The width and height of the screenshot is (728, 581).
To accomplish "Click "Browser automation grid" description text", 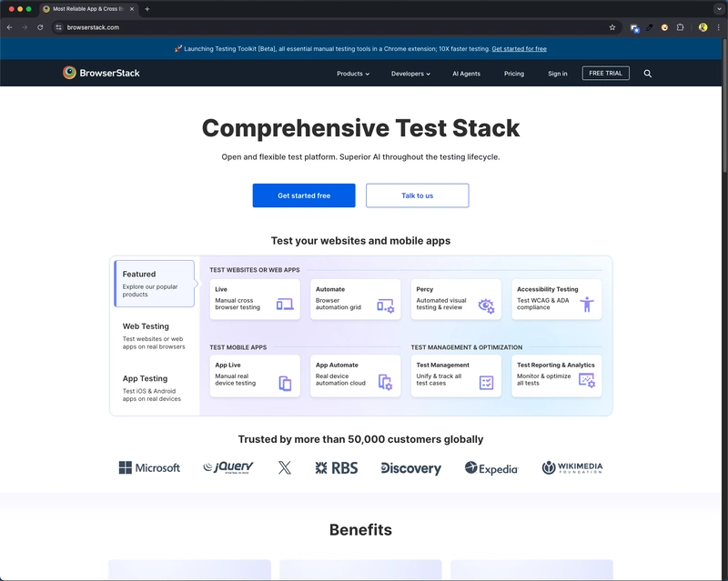I will click(338, 304).
